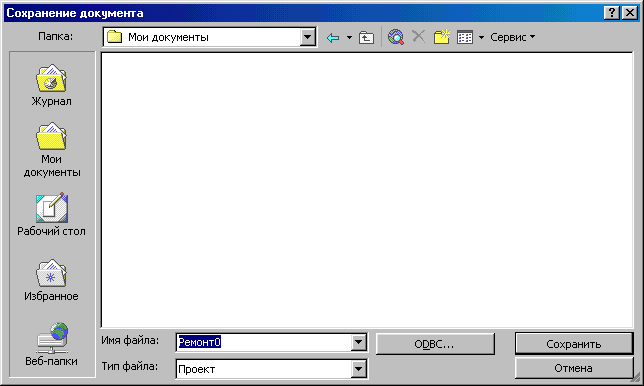Open the Избранное favorites folder
Viewport: 644px width, 386px height.
point(51,280)
